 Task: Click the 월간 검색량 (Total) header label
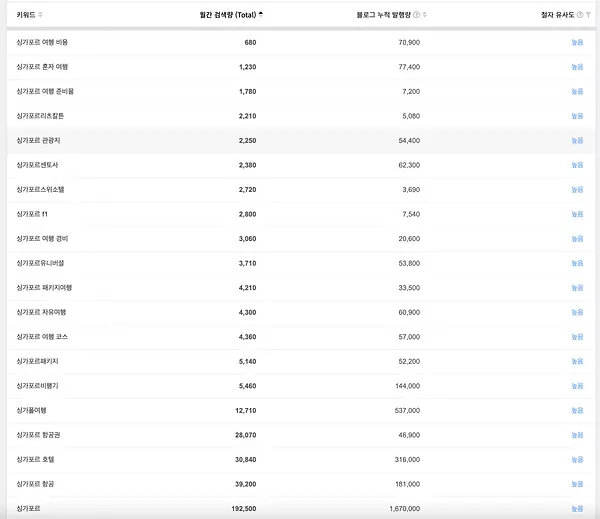pyautogui.click(x=228, y=15)
